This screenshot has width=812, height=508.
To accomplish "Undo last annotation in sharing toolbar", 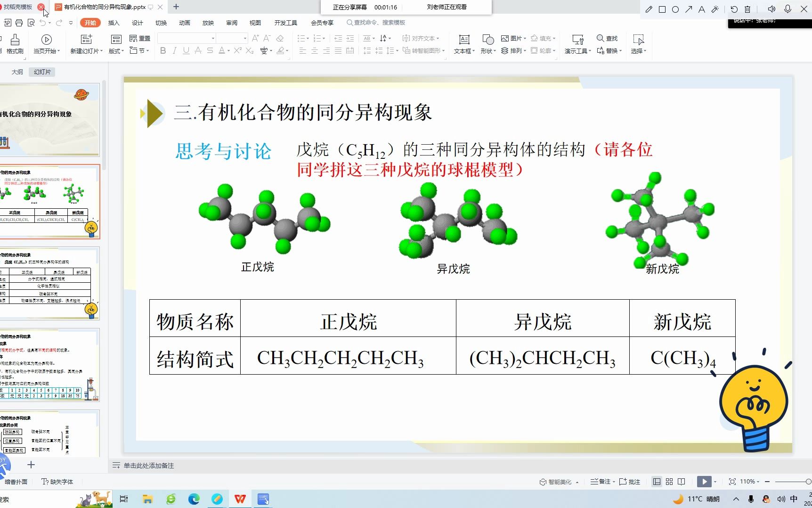I will click(734, 9).
